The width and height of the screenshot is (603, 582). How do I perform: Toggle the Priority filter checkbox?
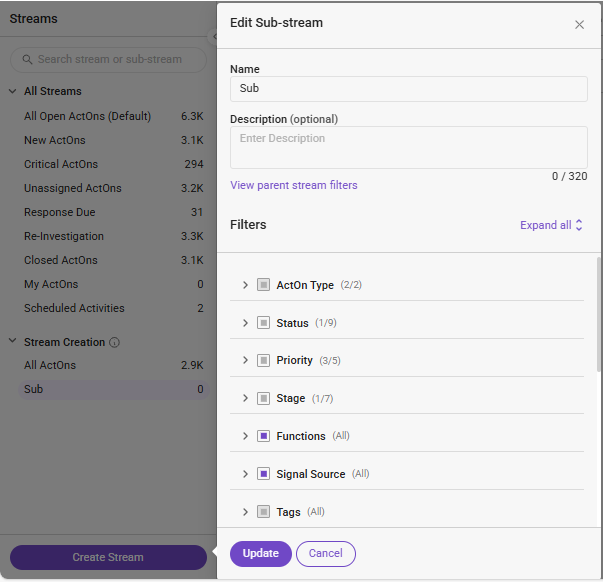(x=263, y=360)
